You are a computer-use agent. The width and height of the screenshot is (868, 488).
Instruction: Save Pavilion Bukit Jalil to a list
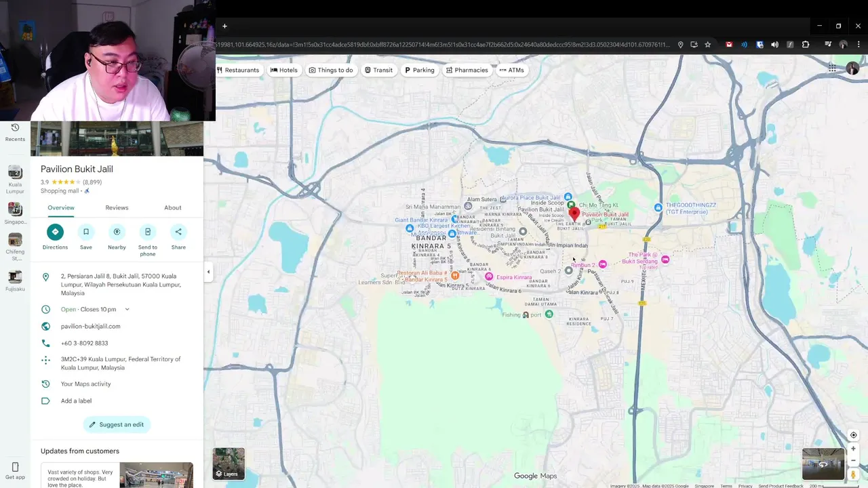[x=86, y=232]
